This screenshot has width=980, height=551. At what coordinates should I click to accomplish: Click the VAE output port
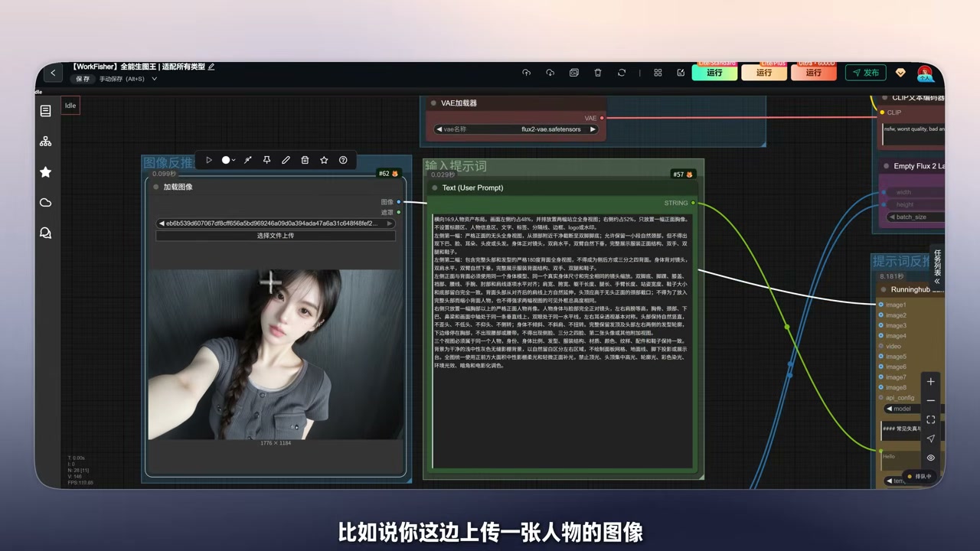point(602,118)
